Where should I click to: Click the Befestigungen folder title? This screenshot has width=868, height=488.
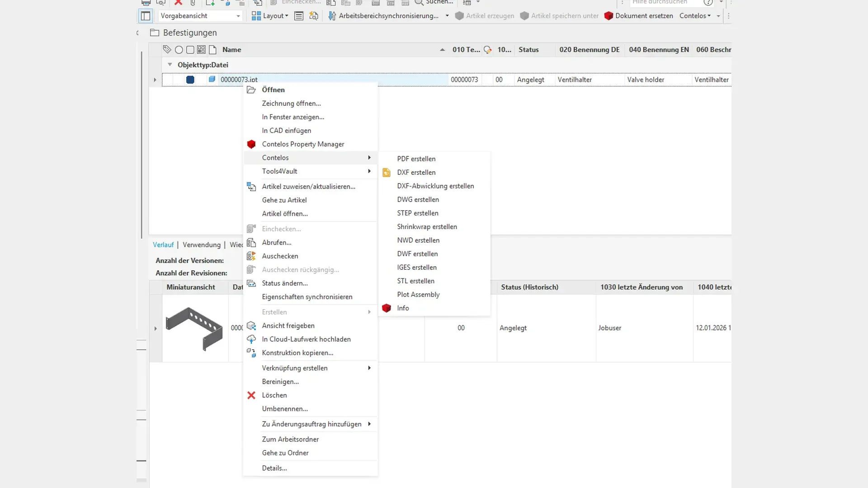pos(190,33)
